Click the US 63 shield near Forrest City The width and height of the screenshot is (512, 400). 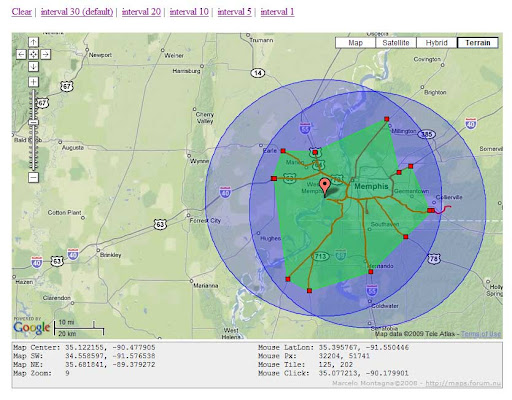pos(160,224)
